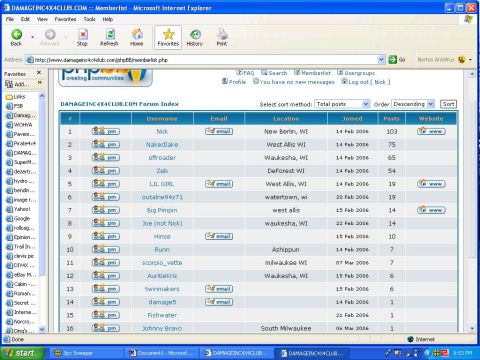Open the Favorites menu
Image resolution: width=480 pixels, height=360 pixels.
coord(65,19)
